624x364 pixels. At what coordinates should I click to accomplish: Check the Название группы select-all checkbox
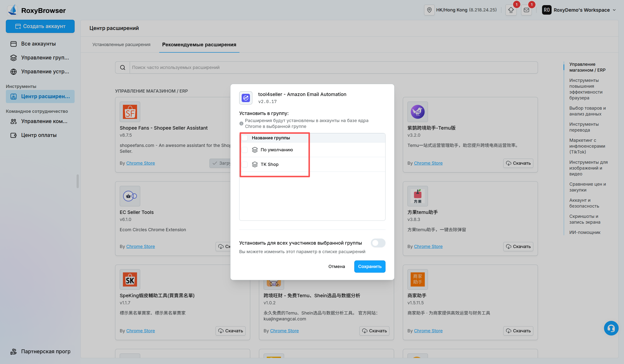[x=245, y=138]
